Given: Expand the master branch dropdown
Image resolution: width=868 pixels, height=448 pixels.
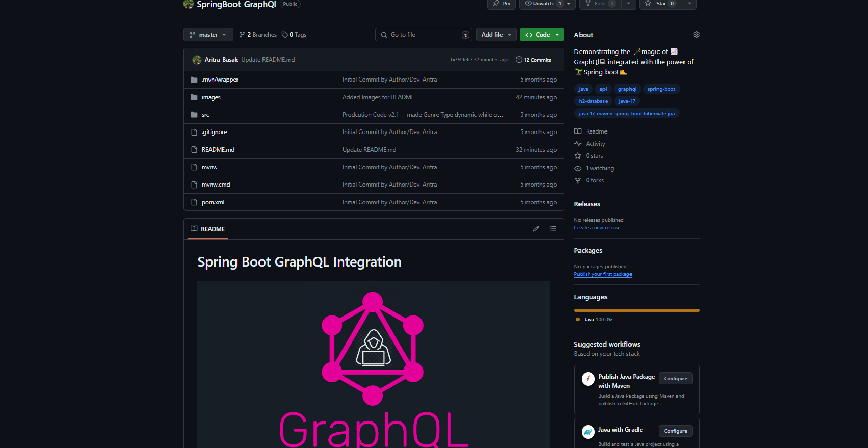Looking at the screenshot, I should (208, 35).
